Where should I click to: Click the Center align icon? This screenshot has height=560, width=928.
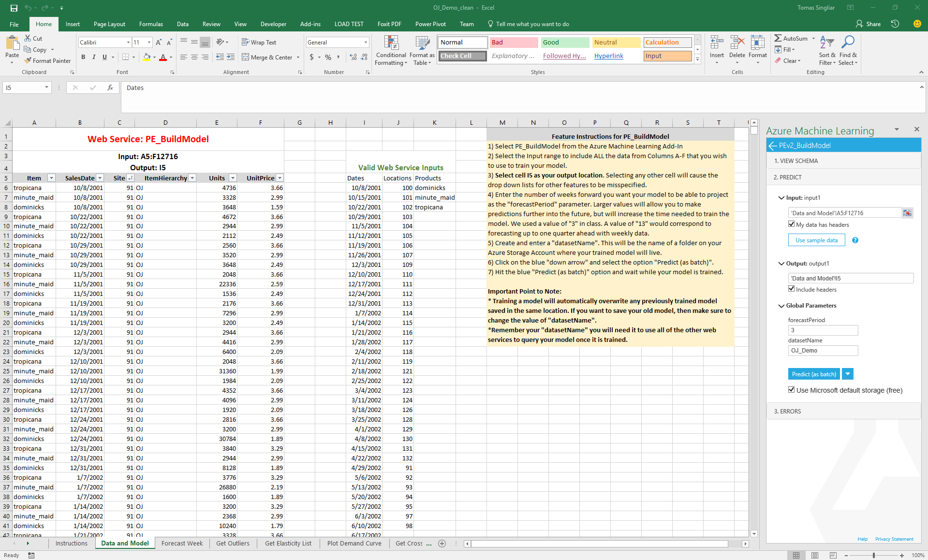(194, 57)
